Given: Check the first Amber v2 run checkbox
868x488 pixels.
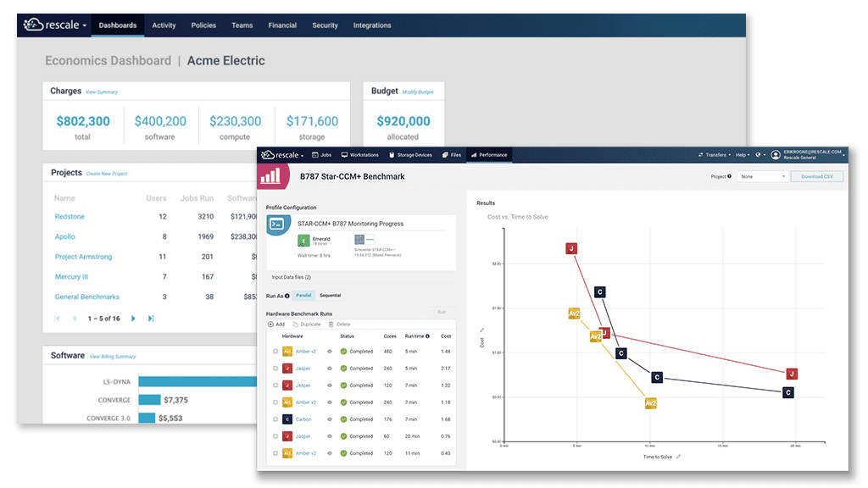Looking at the screenshot, I should 275,352.
